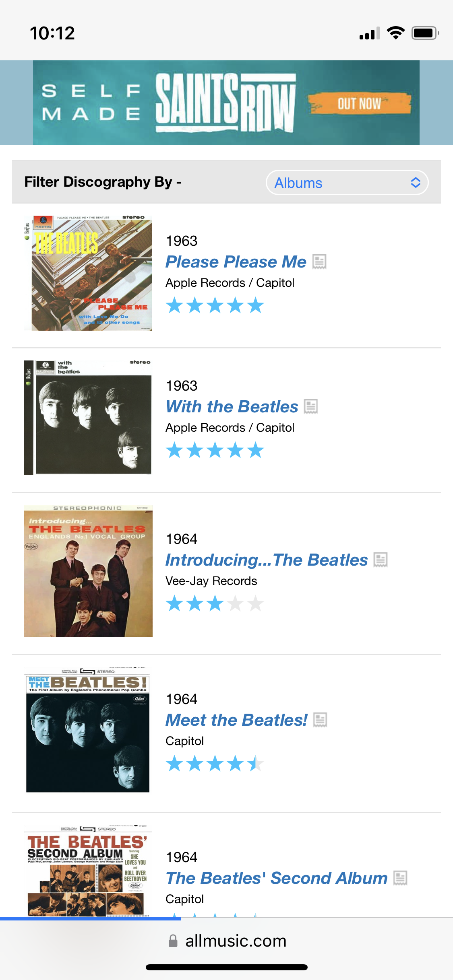Tap review icon beside Introducing...The Beatles

pyautogui.click(x=381, y=560)
